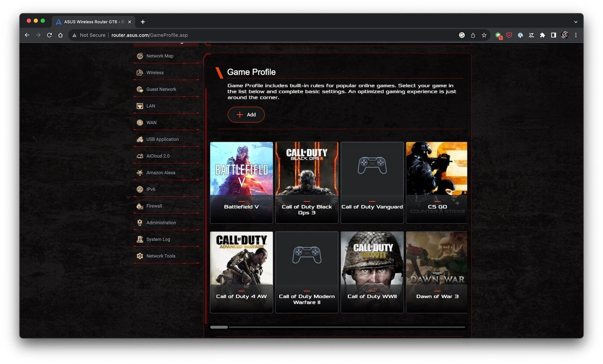Click Modern Warfare II gamepad icon
This screenshot has width=603, height=364.
(307, 255)
